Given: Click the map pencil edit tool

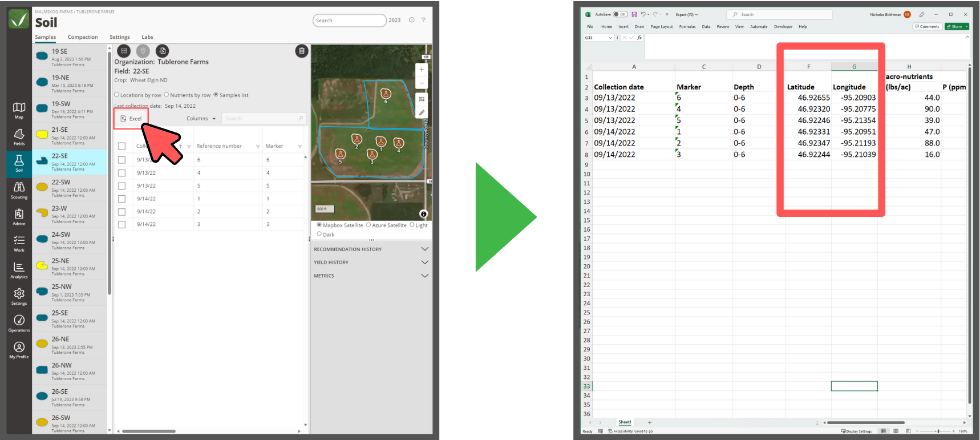Looking at the screenshot, I should pyautogui.click(x=422, y=112).
